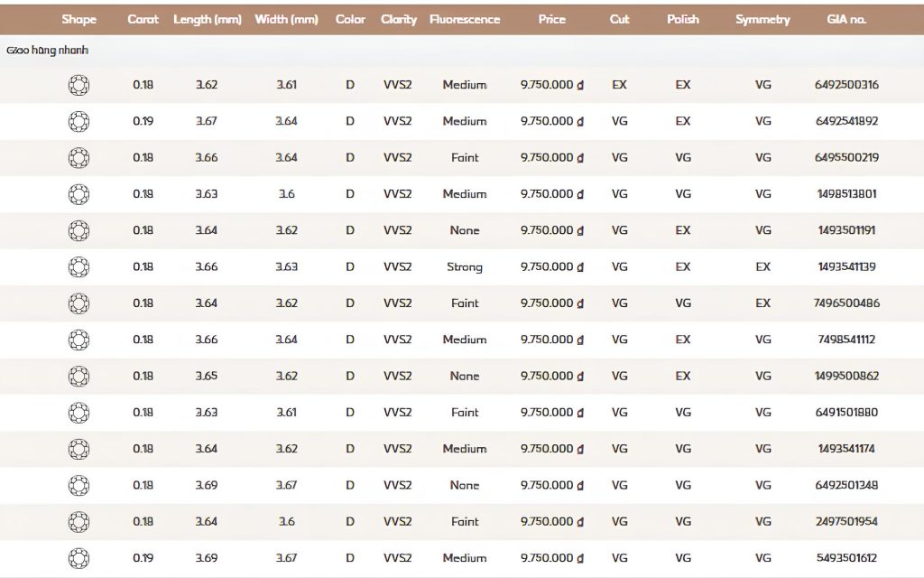This screenshot has height=578, width=924.
Task: Open the round diamond icon for GIA 6495500219
Action: [79, 158]
